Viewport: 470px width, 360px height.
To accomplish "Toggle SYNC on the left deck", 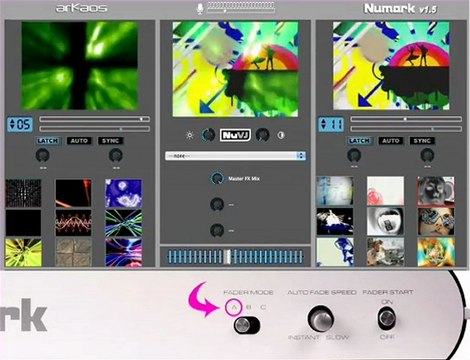I will point(111,141).
